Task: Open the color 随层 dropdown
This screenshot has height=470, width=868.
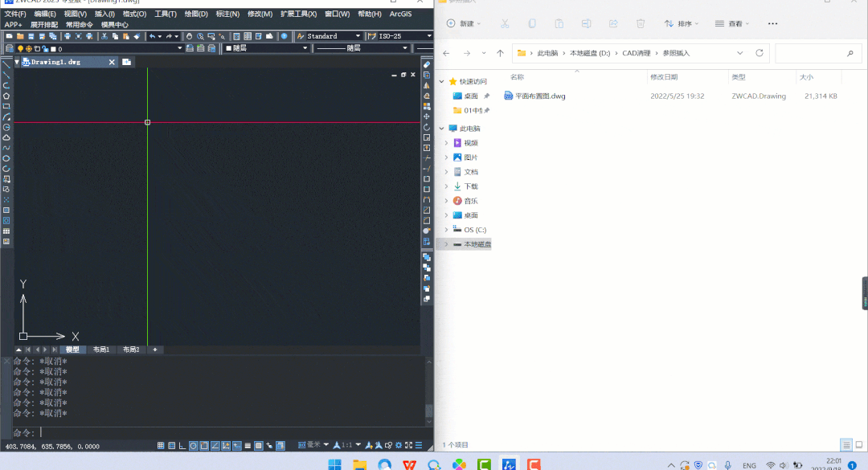Action: click(305, 48)
